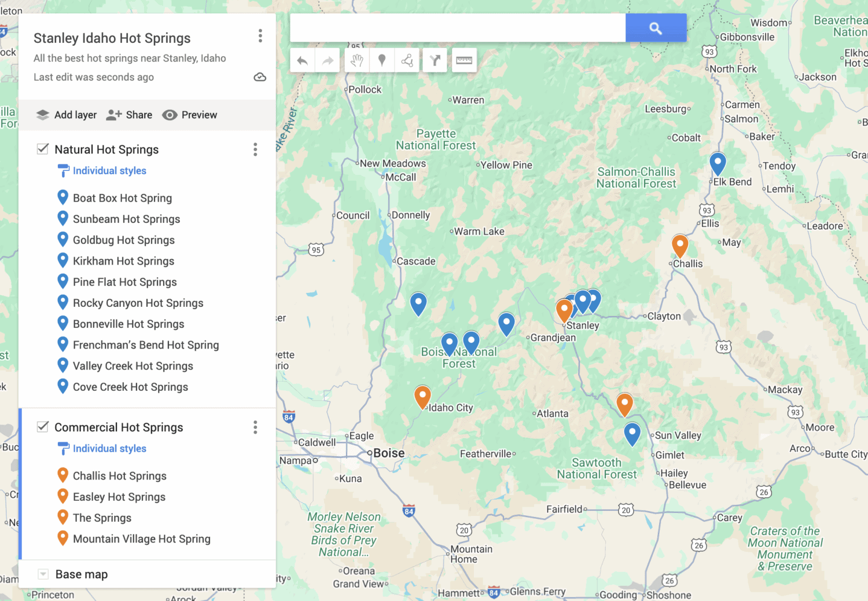Screen dimensions: 868x601
Task: Select the Draw a line tool
Action: point(407,60)
